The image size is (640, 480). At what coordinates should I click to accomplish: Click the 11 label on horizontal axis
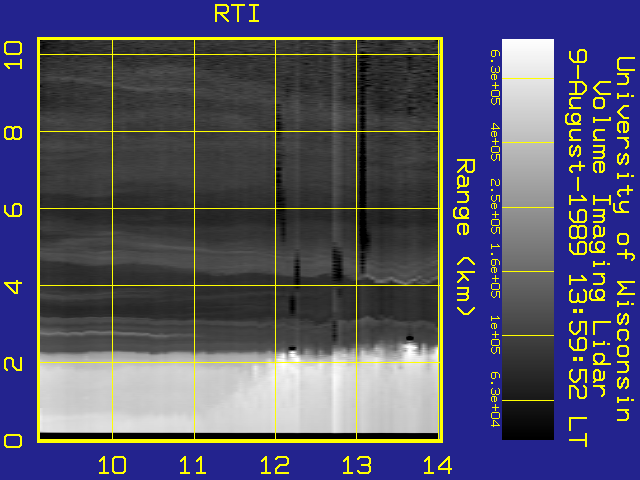pyautogui.click(x=193, y=465)
